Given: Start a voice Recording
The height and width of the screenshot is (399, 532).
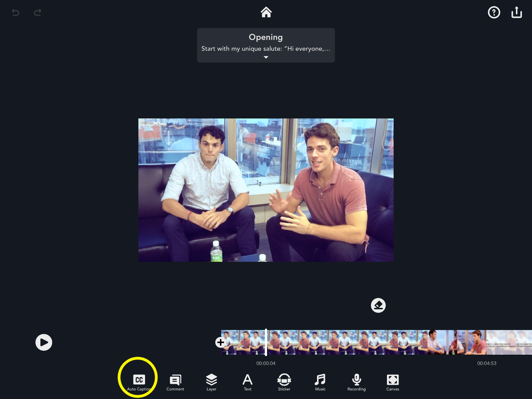Looking at the screenshot, I should [356, 382].
